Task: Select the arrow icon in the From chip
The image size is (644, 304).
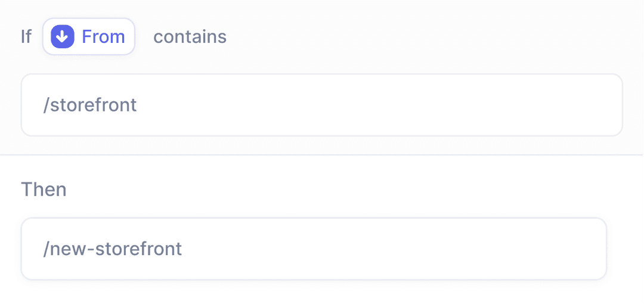Action: click(x=62, y=37)
